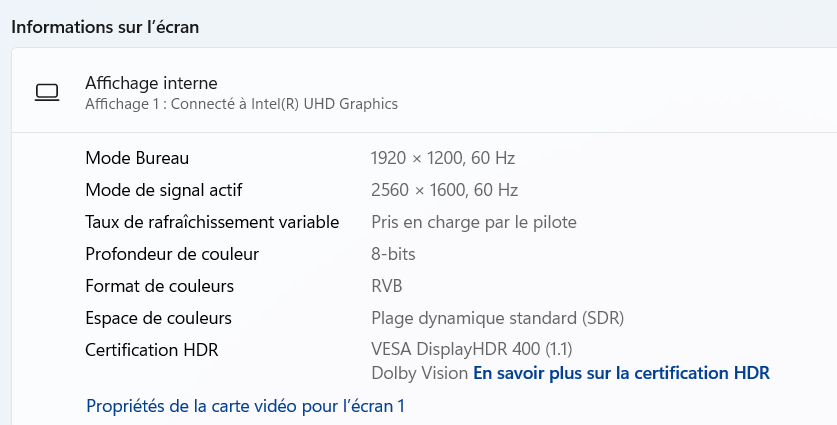Screen dimensions: 837x425
Task: Click 'Connecté à Intel(R) UHD Graphics' subtitle
Action: click(241, 103)
